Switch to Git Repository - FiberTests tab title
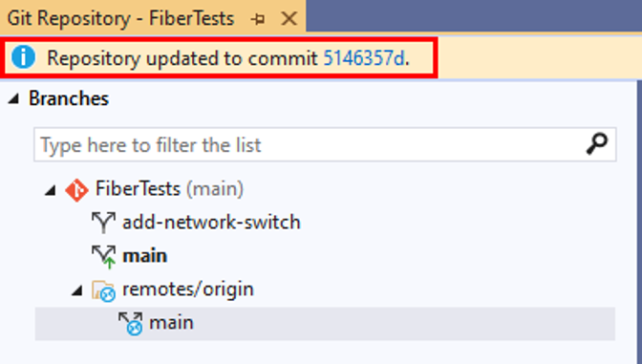The width and height of the screenshot is (642, 364). [x=120, y=19]
